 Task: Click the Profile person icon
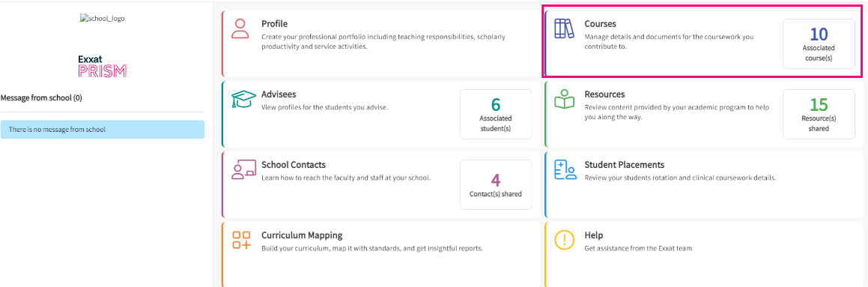pos(240,28)
